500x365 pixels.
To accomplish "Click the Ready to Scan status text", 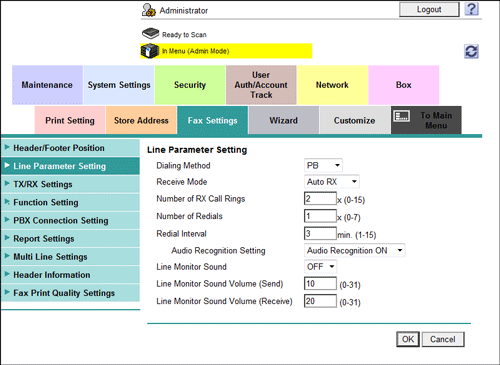I will (184, 35).
